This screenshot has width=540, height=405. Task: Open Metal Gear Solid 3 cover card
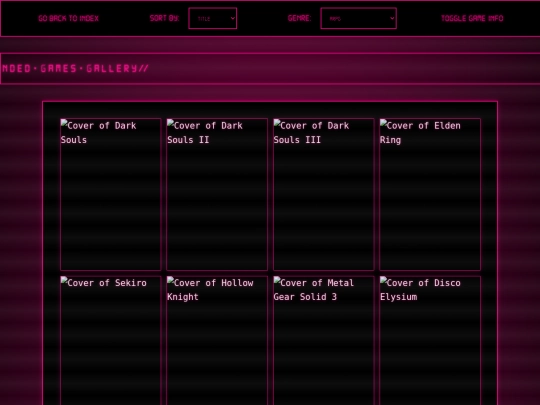click(x=324, y=340)
